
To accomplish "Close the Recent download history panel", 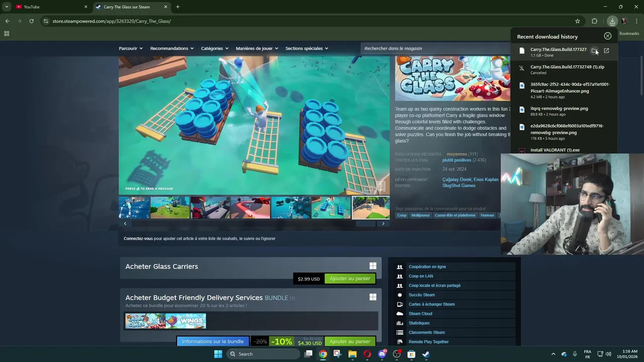I will tap(608, 36).
